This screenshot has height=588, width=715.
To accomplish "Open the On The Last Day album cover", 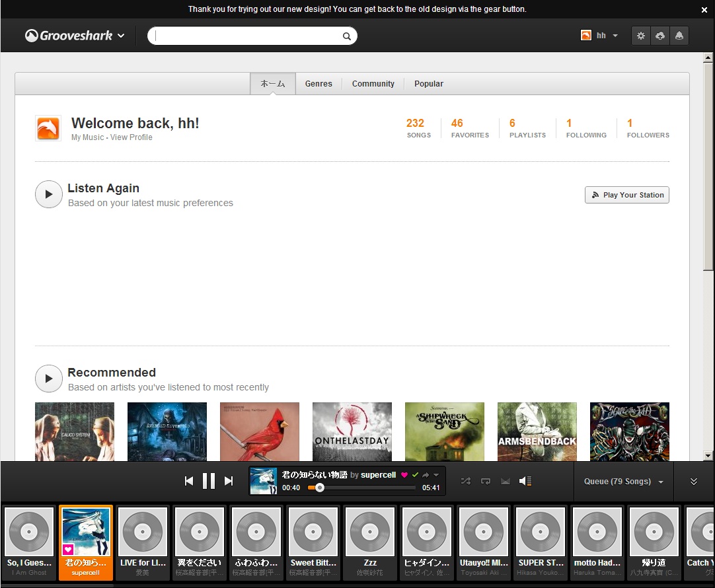I will point(352,431).
